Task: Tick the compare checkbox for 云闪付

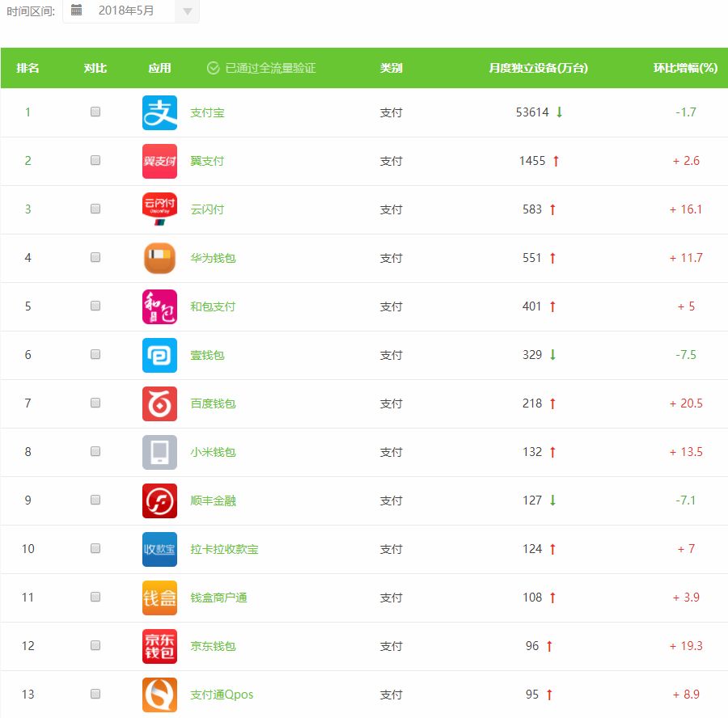Action: coord(95,209)
